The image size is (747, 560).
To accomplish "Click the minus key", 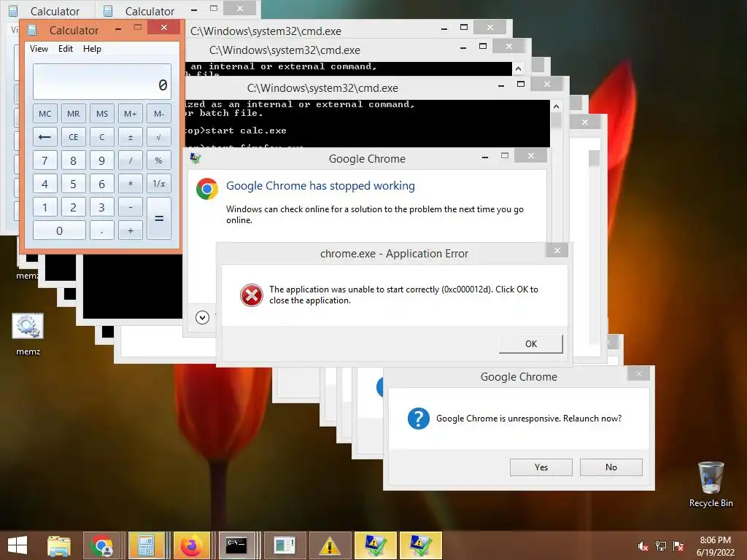I will click(x=130, y=206).
